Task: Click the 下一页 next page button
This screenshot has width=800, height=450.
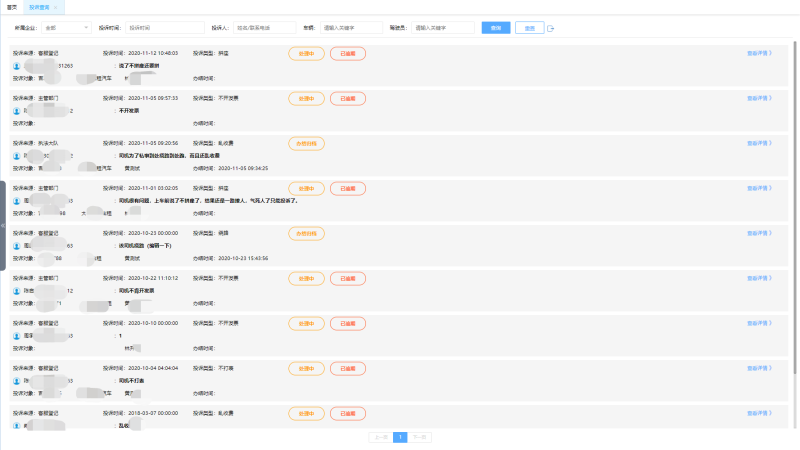Action: coord(421,437)
